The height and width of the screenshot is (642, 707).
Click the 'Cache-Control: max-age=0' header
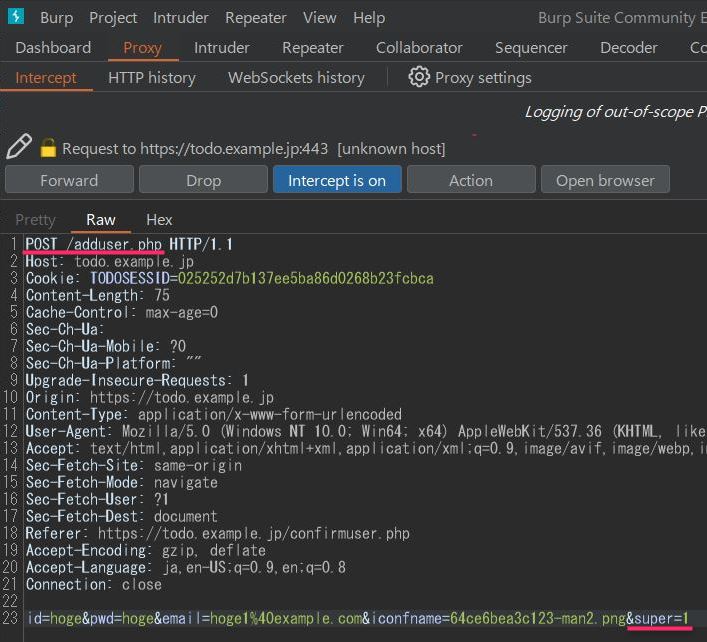click(122, 312)
